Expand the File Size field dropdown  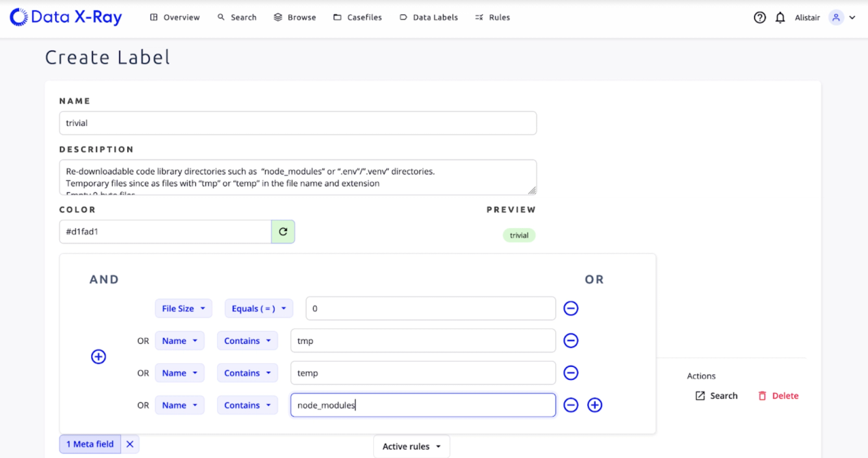coord(184,308)
